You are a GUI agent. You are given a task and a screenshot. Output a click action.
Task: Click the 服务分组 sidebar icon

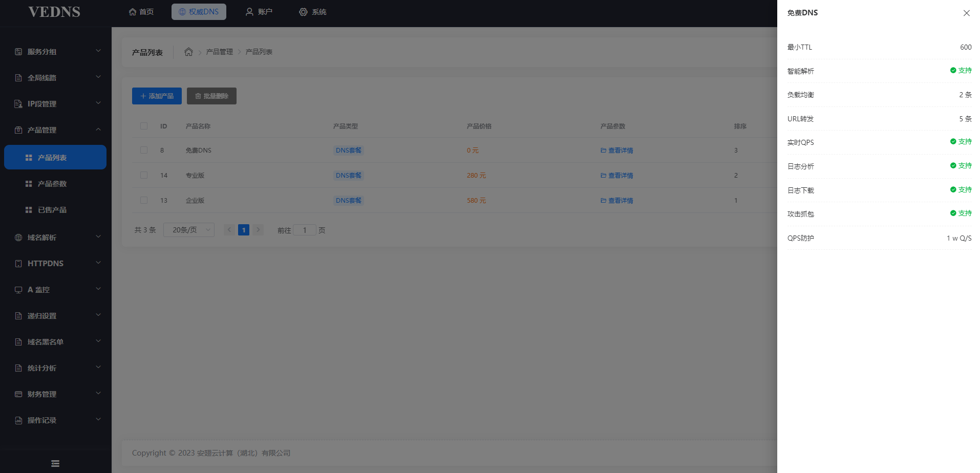(18, 52)
